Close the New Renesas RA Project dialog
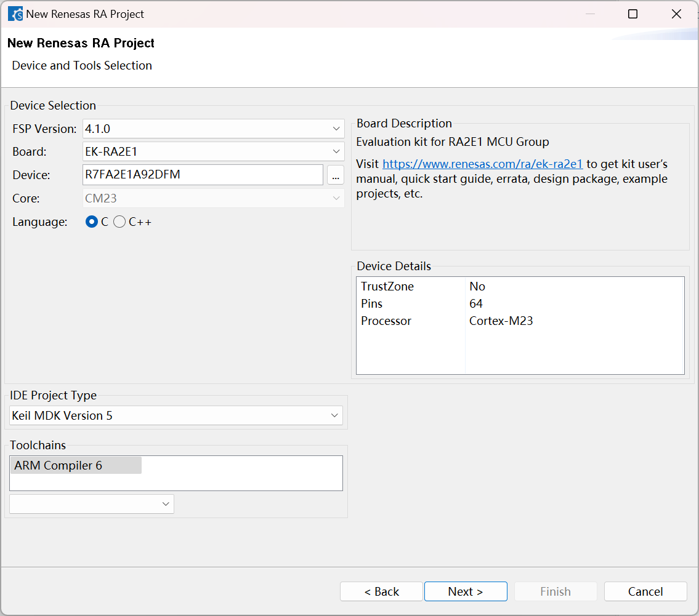 (x=676, y=14)
